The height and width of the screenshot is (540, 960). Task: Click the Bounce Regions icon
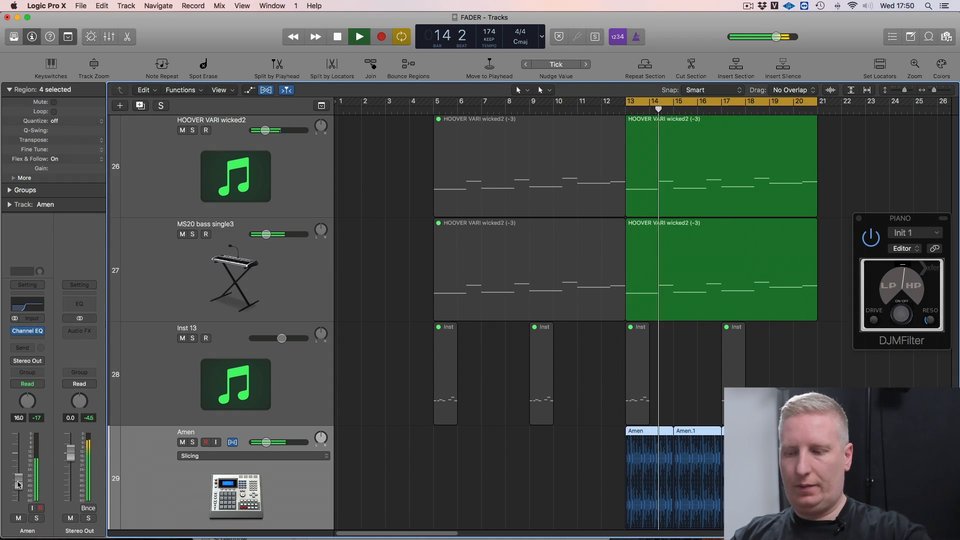[408, 64]
